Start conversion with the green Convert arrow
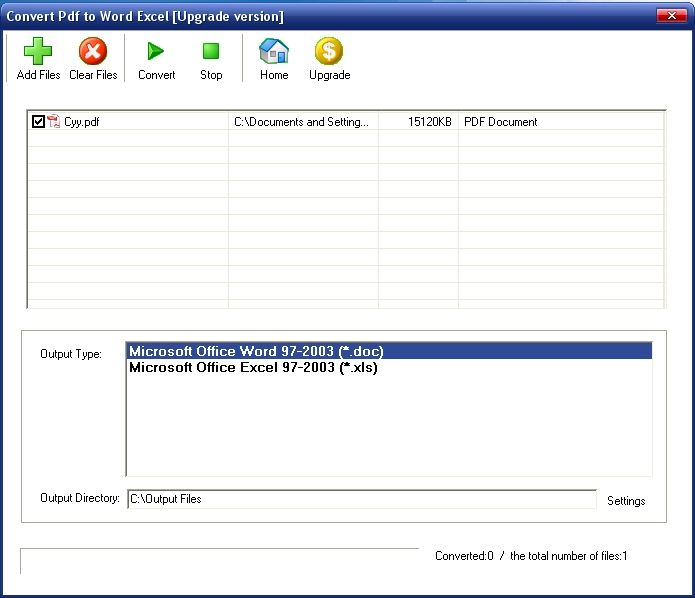 pos(156,52)
